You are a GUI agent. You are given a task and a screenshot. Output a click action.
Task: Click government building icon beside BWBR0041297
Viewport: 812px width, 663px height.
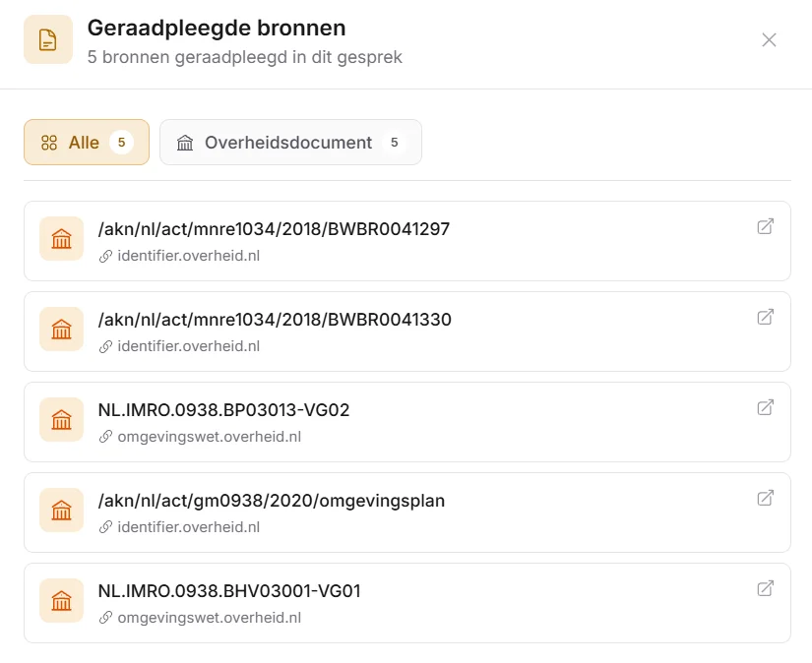(61, 239)
